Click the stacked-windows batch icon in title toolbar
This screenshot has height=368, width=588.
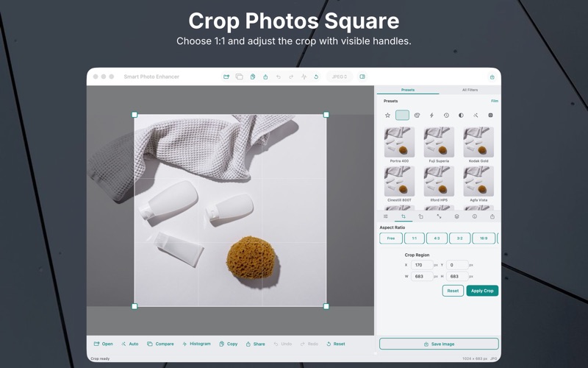[x=240, y=77]
